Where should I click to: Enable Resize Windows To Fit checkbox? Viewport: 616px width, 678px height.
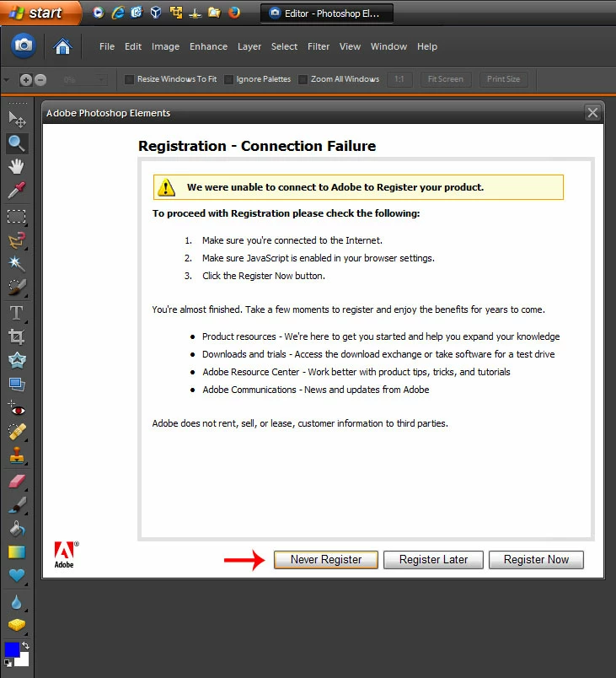point(129,79)
